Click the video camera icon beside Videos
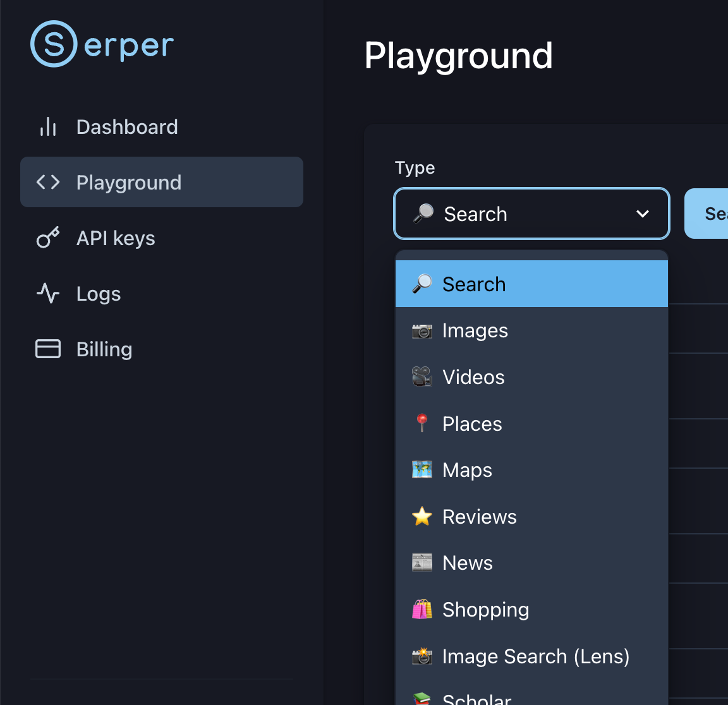This screenshot has width=728, height=705. pyautogui.click(x=422, y=377)
